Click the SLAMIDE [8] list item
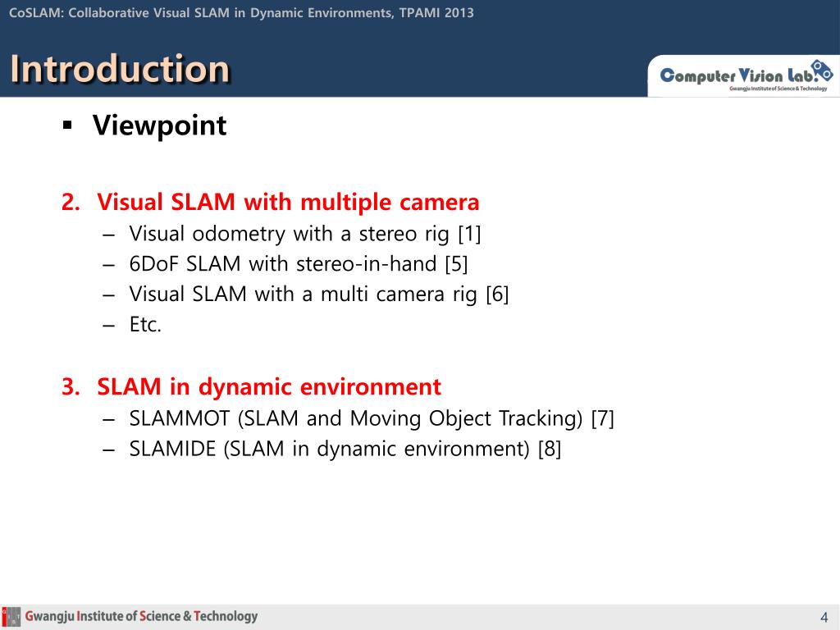This screenshot has width=840, height=630. pyautogui.click(x=345, y=449)
